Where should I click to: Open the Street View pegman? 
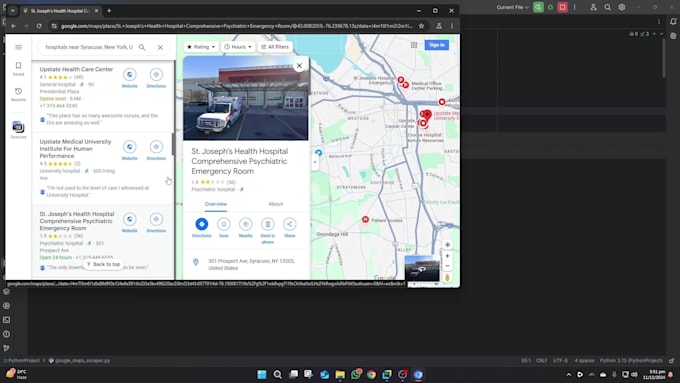(x=447, y=278)
